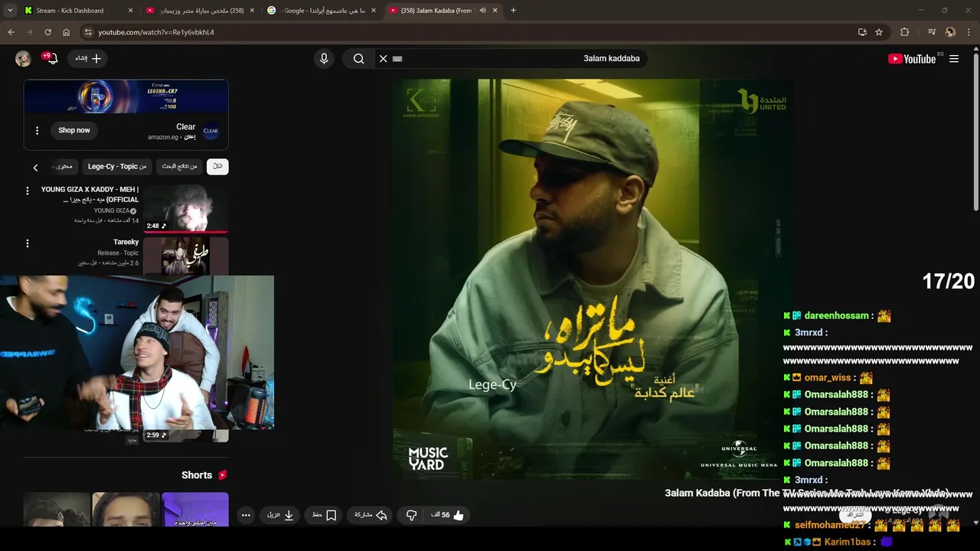The height and width of the screenshot is (551, 980).
Task: Open Chrome media controls icon
Action: coord(932,32)
